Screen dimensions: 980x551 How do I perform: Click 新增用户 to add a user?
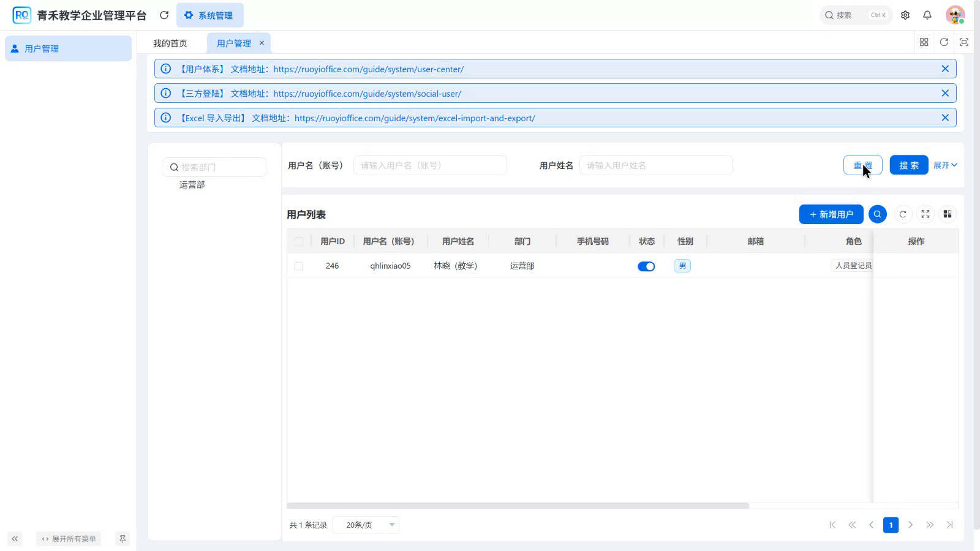831,214
